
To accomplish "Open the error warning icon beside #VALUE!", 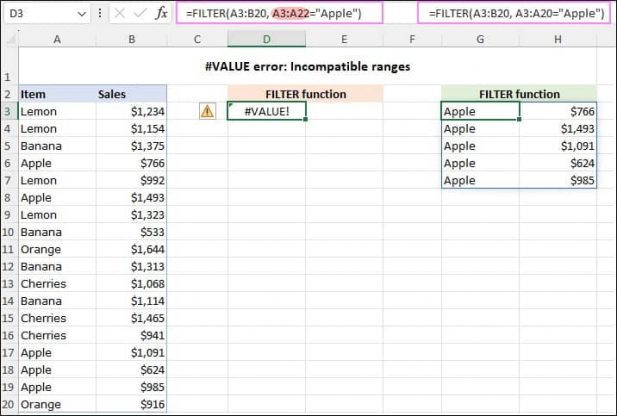I will click(x=207, y=111).
